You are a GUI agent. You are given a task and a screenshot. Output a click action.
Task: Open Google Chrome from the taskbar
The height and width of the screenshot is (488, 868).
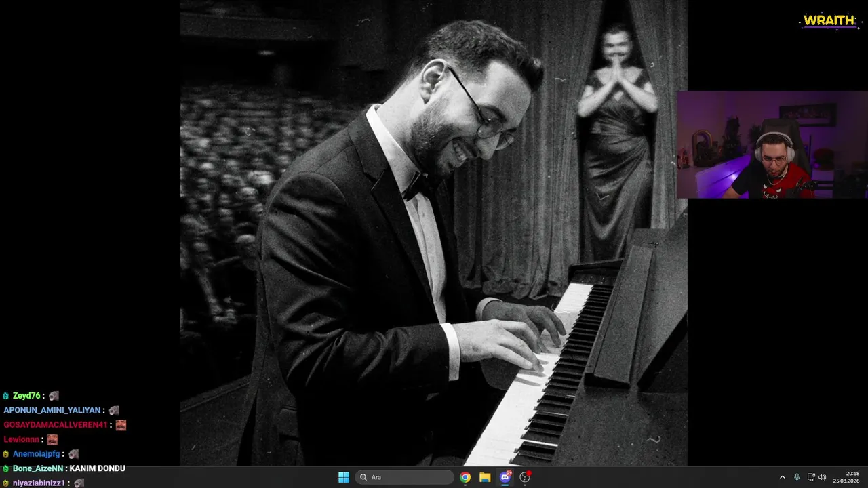coord(465,477)
